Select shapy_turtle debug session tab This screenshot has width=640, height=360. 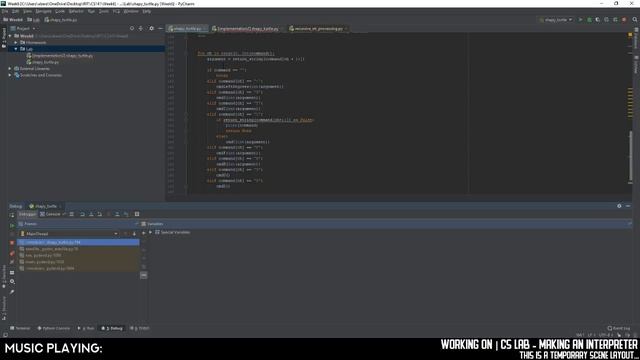tap(43, 206)
